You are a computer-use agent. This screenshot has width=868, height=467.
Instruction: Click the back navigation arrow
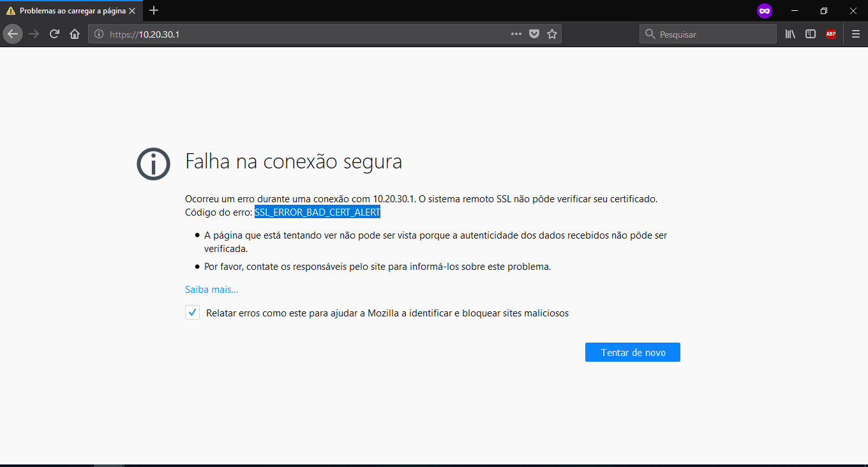click(13, 34)
